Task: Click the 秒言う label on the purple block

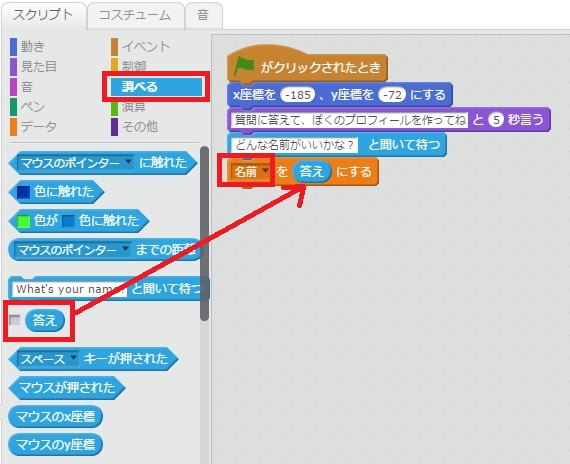Action: coord(525,120)
